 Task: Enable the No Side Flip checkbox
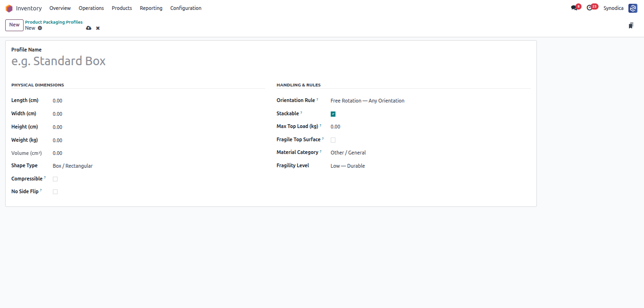[x=55, y=192]
